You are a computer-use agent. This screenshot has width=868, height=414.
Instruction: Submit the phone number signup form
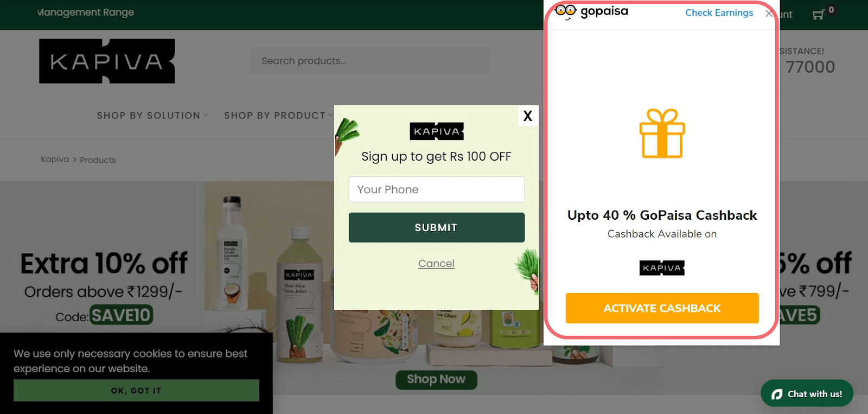437,227
